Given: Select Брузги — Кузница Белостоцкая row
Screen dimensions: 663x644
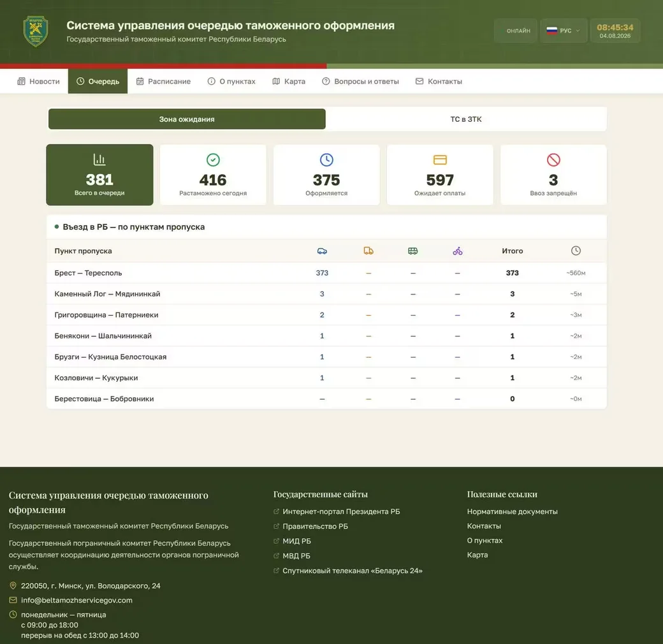Looking at the screenshot, I should tap(326, 357).
